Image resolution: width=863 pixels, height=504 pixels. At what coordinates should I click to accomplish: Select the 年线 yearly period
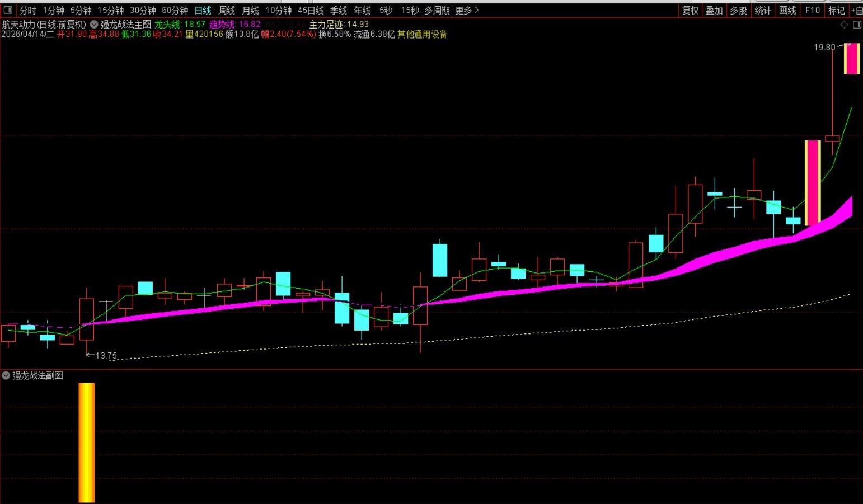coord(362,10)
